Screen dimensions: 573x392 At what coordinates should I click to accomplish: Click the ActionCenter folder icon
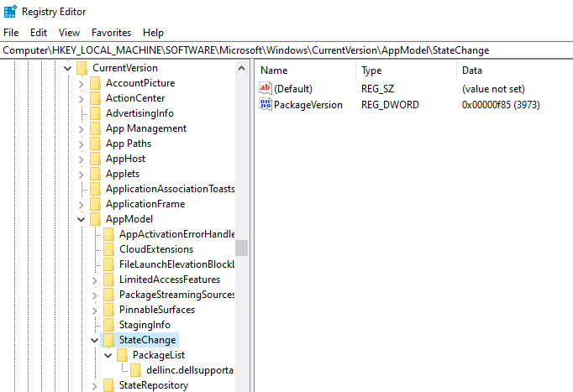(x=96, y=98)
